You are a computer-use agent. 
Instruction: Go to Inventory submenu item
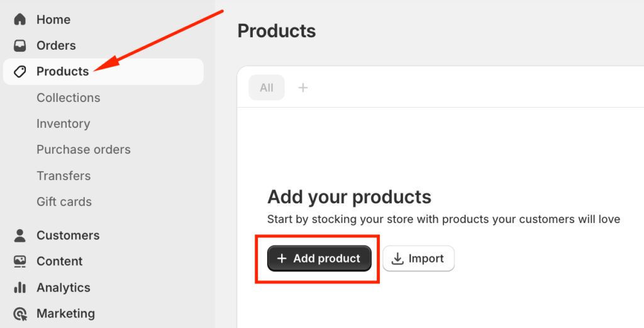63,123
